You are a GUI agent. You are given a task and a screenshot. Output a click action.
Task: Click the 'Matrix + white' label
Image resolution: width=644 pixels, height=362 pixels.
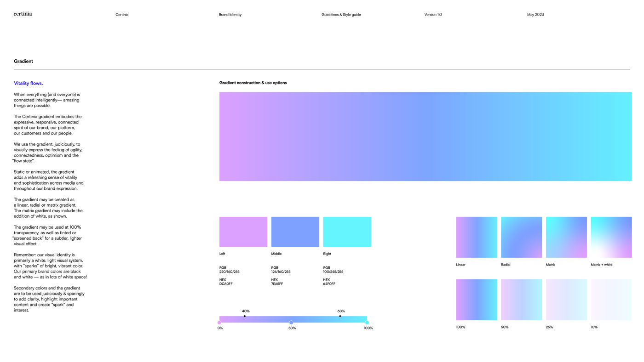tap(602, 265)
